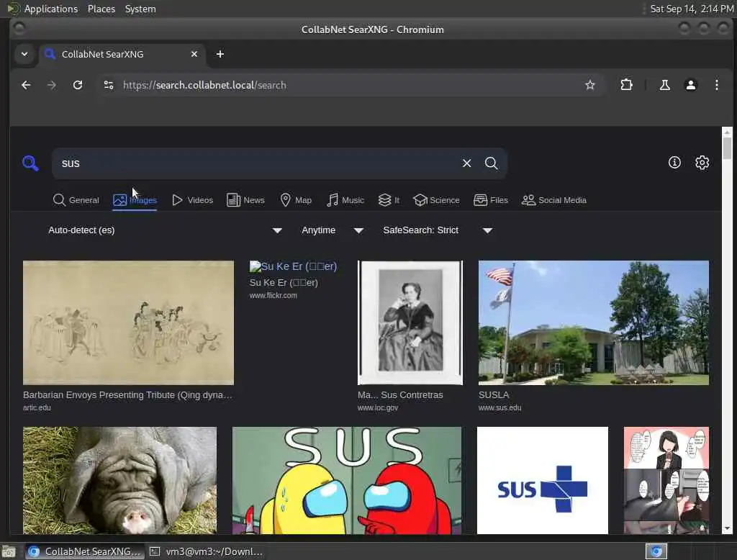
Task: Open the Files category tab
Action: click(491, 200)
